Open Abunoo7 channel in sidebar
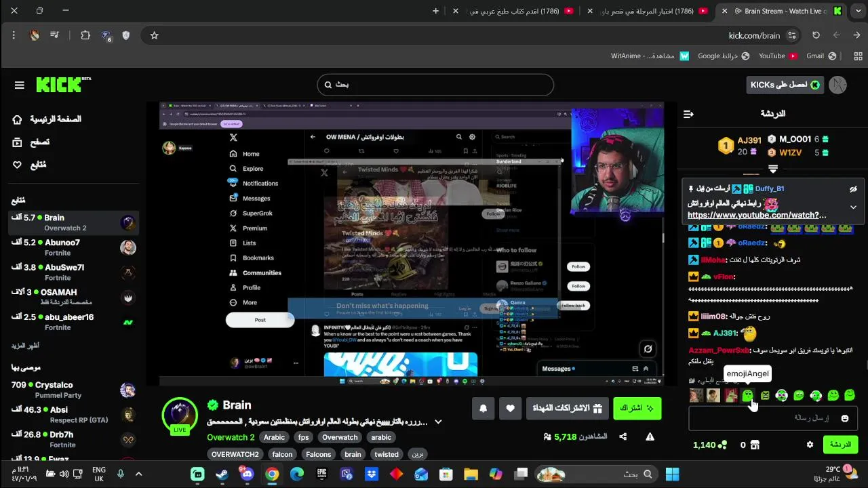The height and width of the screenshot is (488, 868). point(74,247)
